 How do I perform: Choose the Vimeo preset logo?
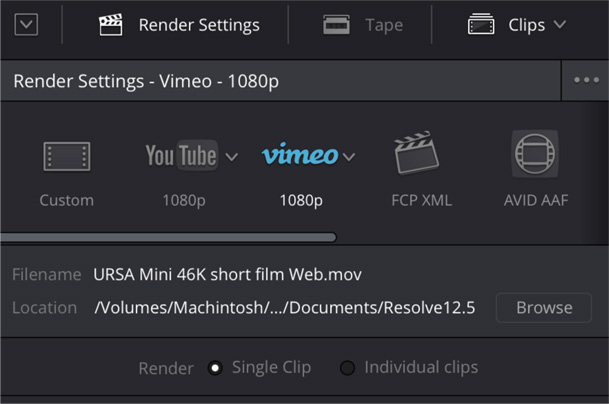coord(299,156)
